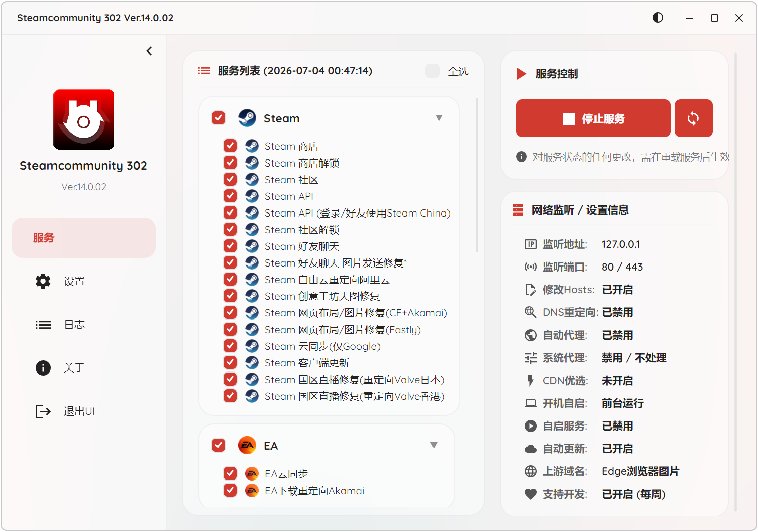Image resolution: width=758 pixels, height=532 pixels.
Task: Select the Steam 白山云重定向阿里云 entry
Action: click(327, 280)
